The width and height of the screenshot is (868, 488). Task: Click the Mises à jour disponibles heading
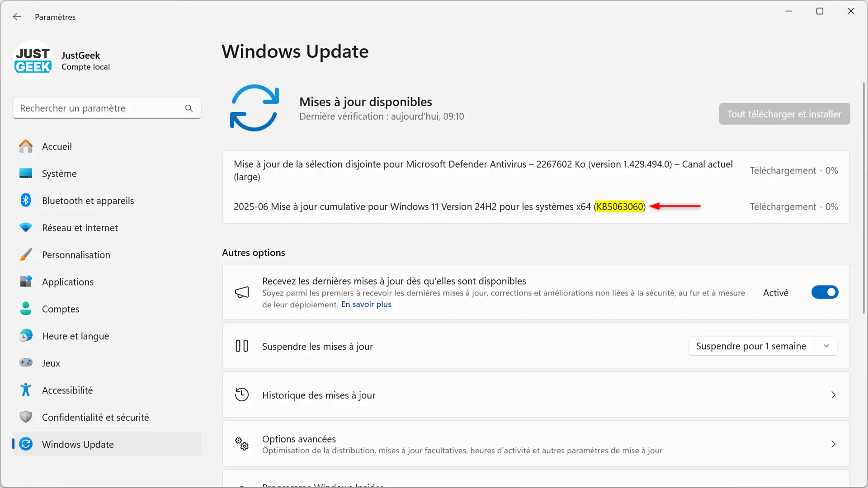(x=365, y=102)
